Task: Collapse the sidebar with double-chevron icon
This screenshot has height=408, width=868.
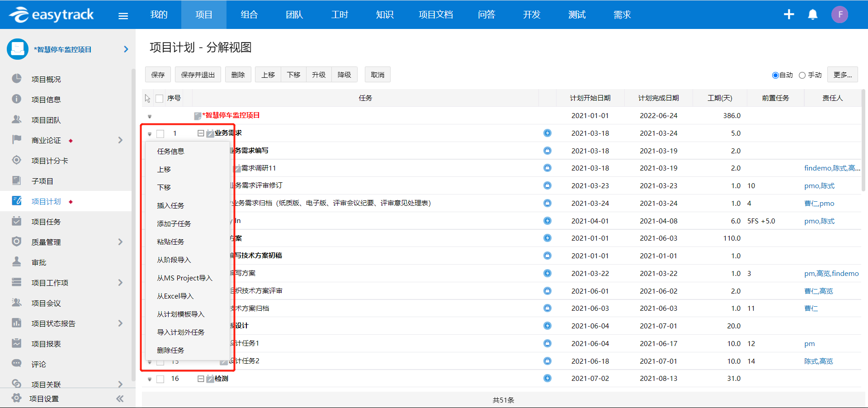Action: point(120,399)
